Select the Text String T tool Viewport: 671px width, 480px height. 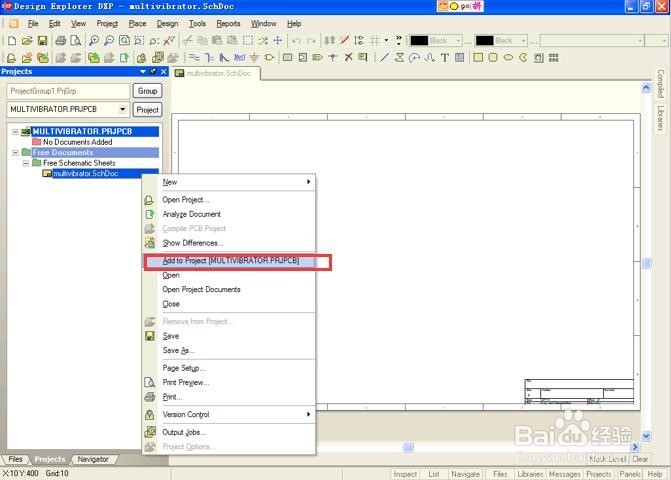pyautogui.click(x=445, y=57)
